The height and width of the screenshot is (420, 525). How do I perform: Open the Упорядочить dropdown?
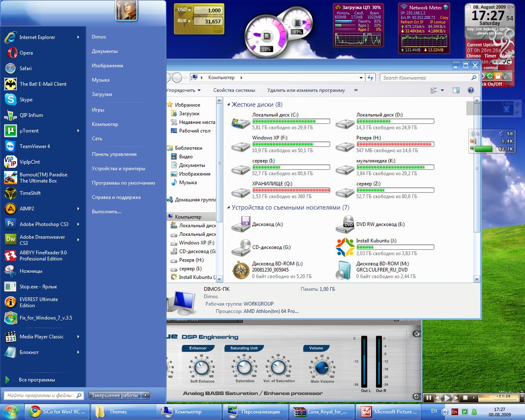click(184, 90)
